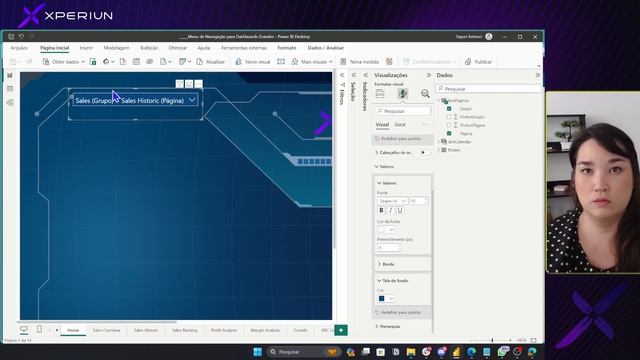Select the format visual brush icon
640x360 pixels.
point(402,93)
